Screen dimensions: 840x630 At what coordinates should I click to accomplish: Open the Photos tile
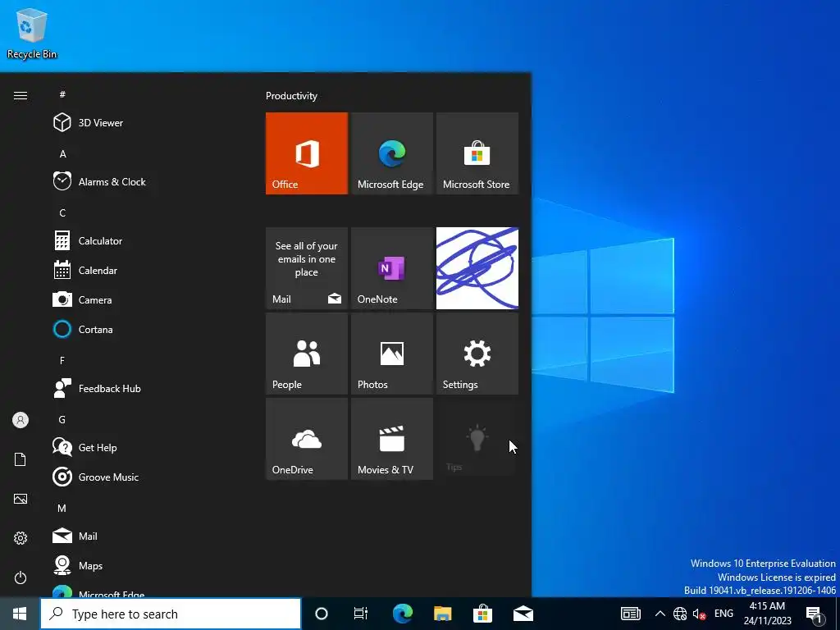(391, 354)
